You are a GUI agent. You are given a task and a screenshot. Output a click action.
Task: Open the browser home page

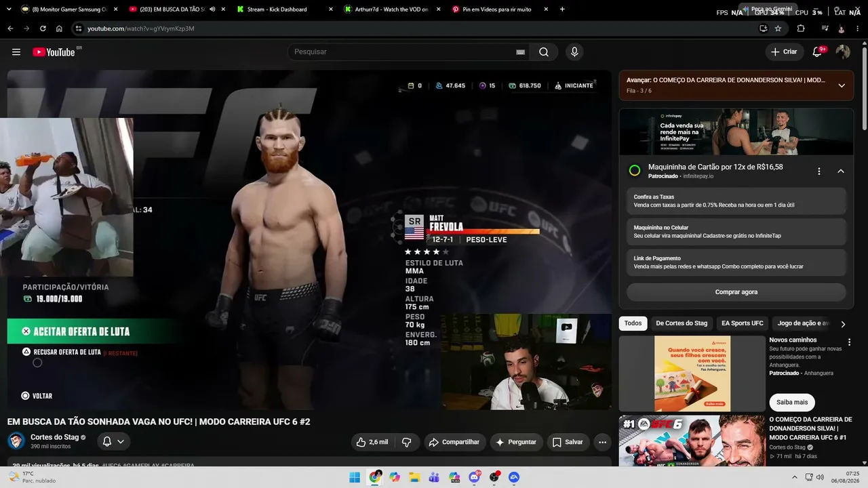(x=59, y=28)
